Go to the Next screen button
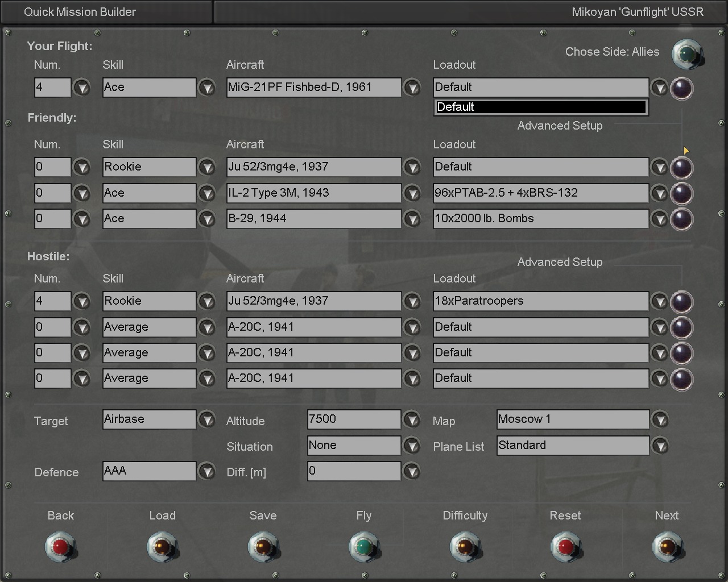This screenshot has width=728, height=582. 667,547
